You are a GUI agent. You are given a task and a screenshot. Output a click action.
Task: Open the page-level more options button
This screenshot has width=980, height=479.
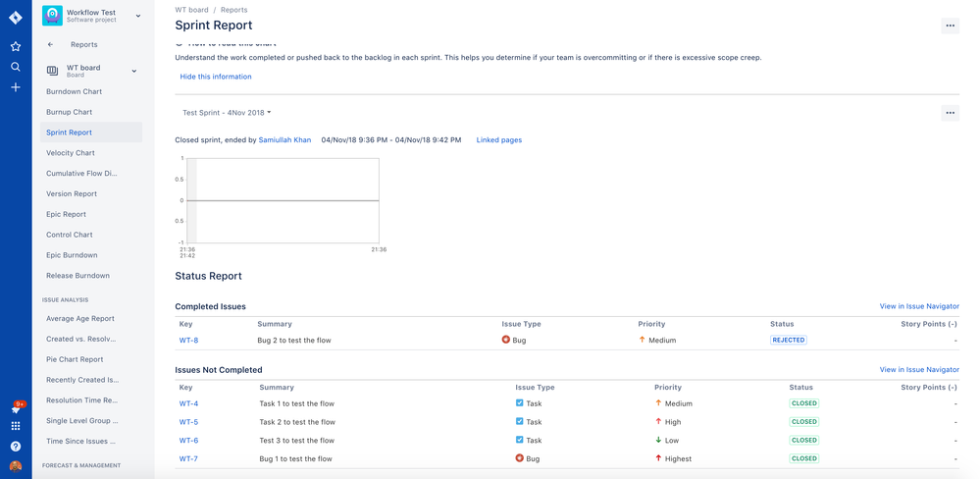click(x=950, y=26)
